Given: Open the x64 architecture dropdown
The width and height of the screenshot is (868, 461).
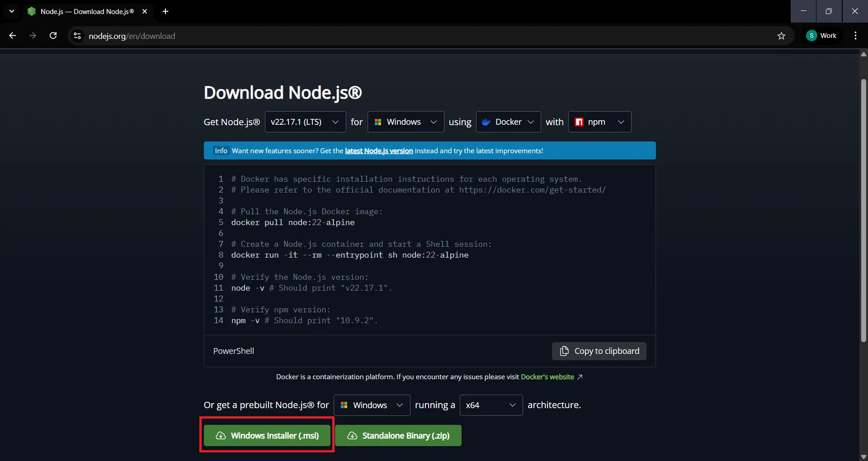Looking at the screenshot, I should 491,405.
